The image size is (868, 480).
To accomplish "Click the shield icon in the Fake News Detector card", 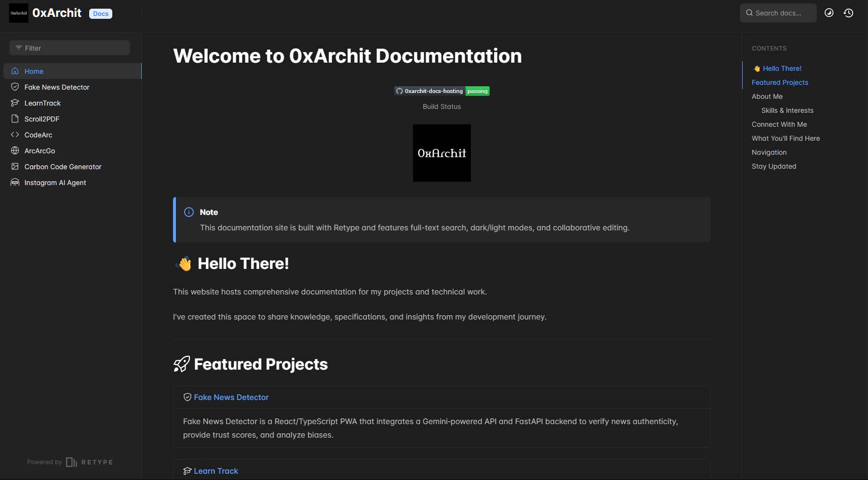I will click(187, 397).
